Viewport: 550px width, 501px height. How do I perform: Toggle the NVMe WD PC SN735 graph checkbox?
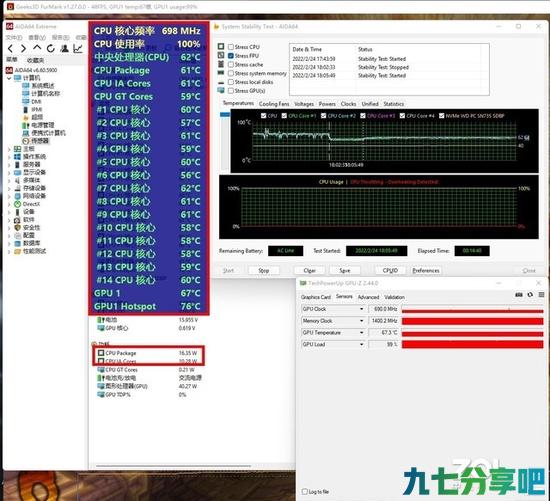[442, 115]
